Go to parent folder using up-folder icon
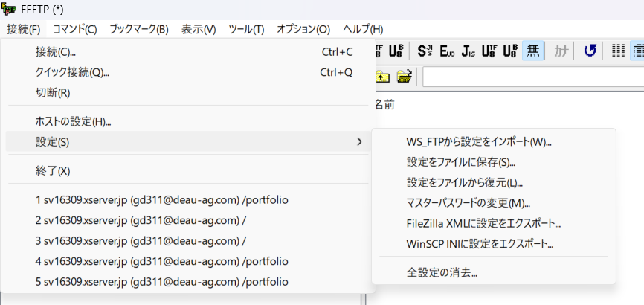This screenshot has height=305, width=644. pyautogui.click(x=383, y=77)
